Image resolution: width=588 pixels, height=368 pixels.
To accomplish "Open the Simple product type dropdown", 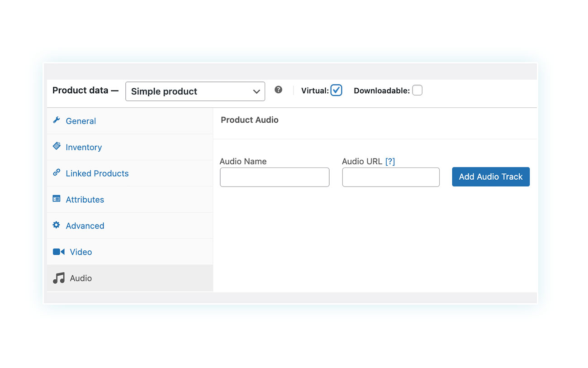I will pos(195,91).
